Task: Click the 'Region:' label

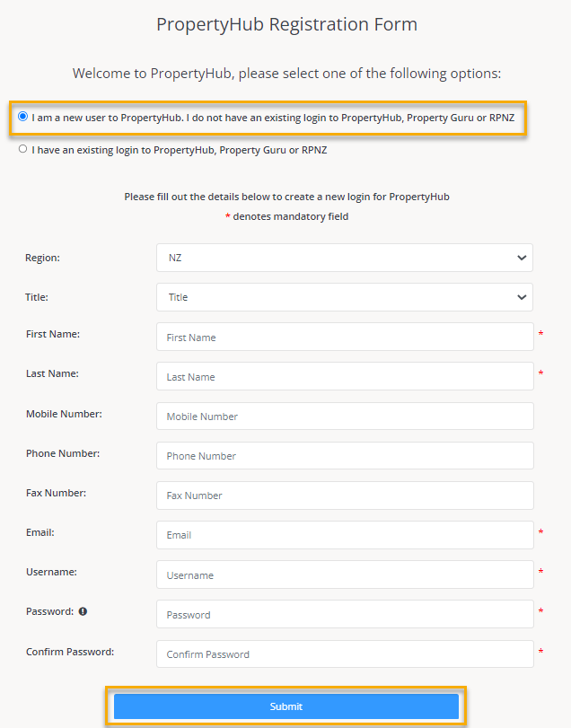Action: click(42, 258)
